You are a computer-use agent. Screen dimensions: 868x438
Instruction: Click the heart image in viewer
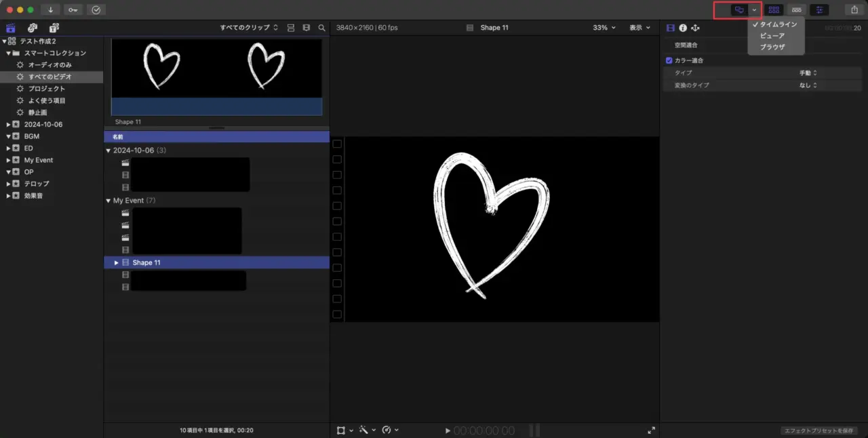coord(491,225)
